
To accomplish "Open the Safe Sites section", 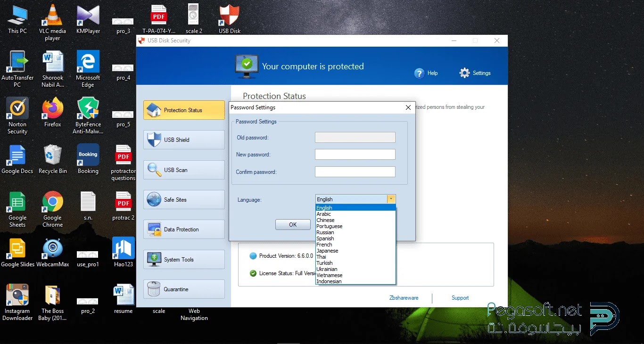I will click(184, 200).
